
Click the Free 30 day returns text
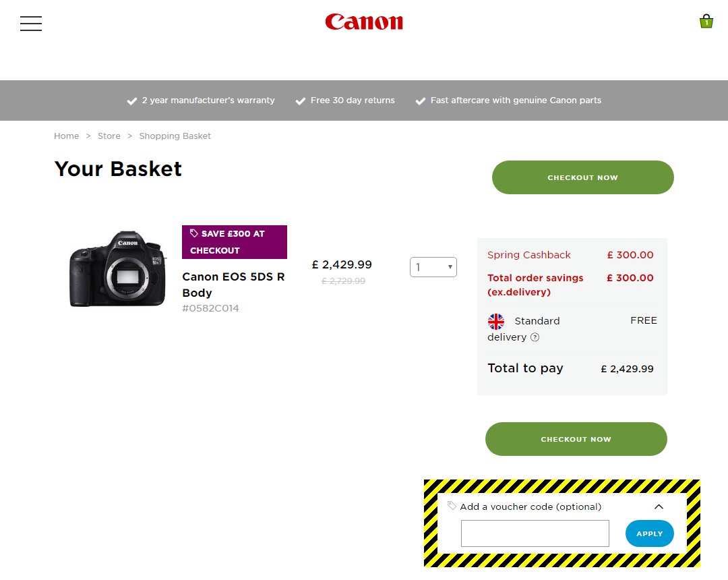pos(353,100)
